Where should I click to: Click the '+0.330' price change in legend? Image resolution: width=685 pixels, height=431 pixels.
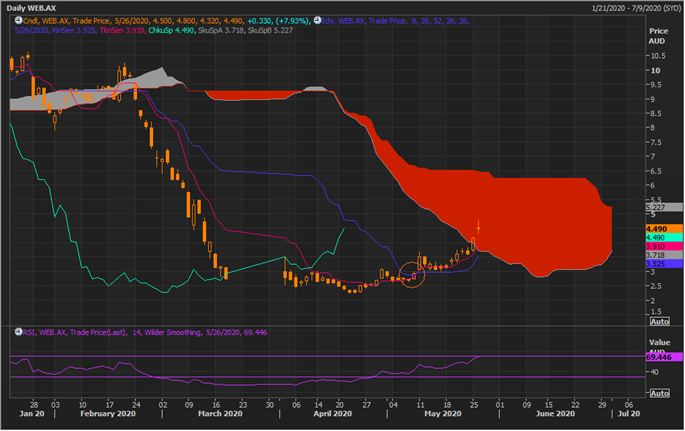[x=259, y=21]
